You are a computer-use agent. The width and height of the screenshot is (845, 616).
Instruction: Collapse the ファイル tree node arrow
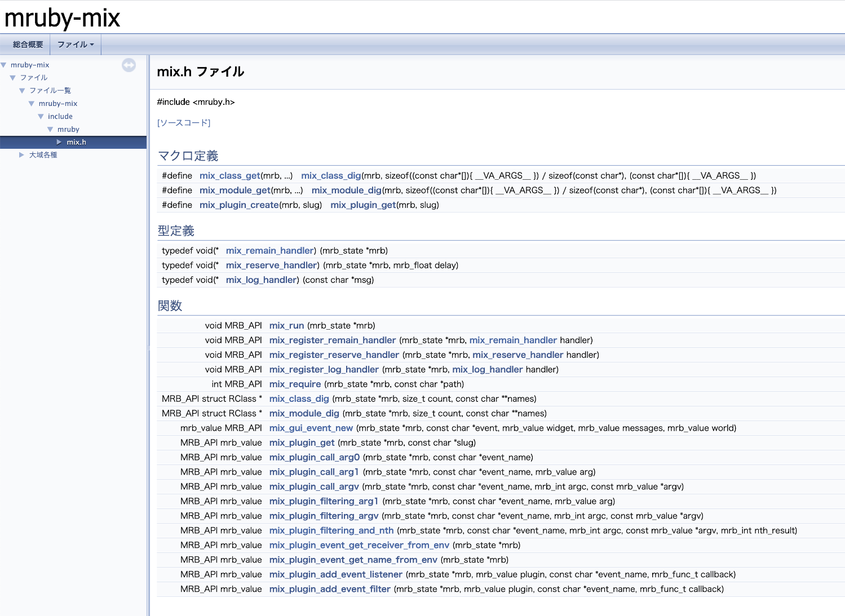pyautogui.click(x=13, y=78)
